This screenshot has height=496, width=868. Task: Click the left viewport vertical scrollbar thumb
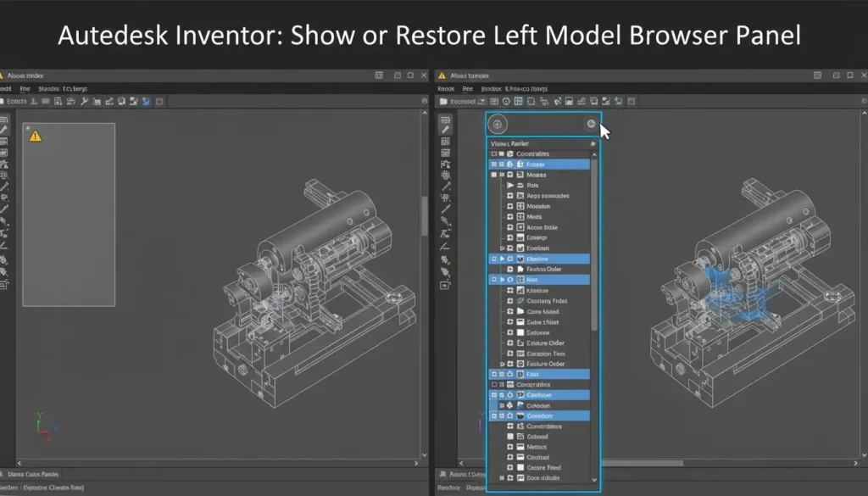point(425,216)
